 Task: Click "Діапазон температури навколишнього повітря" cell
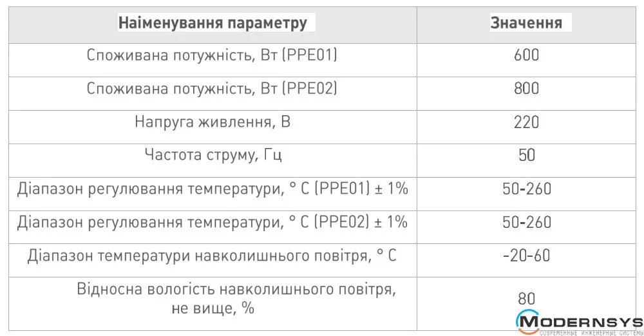coord(213,256)
